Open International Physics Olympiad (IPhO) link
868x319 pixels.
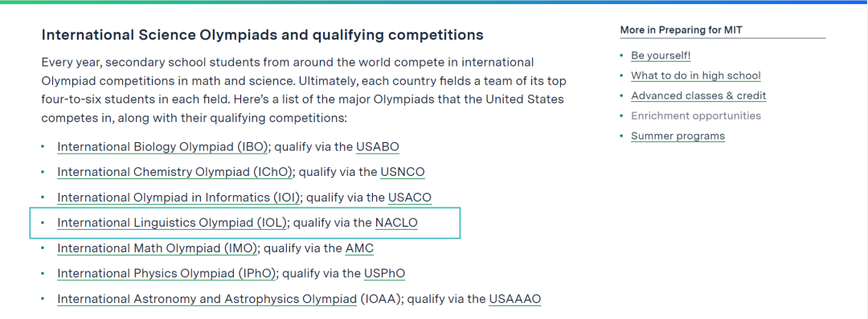pyautogui.click(x=167, y=273)
